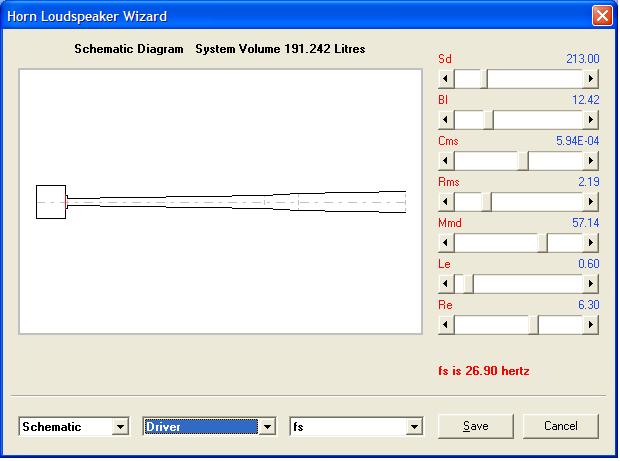
Task: Decrease Le with its left arrow
Action: (446, 284)
